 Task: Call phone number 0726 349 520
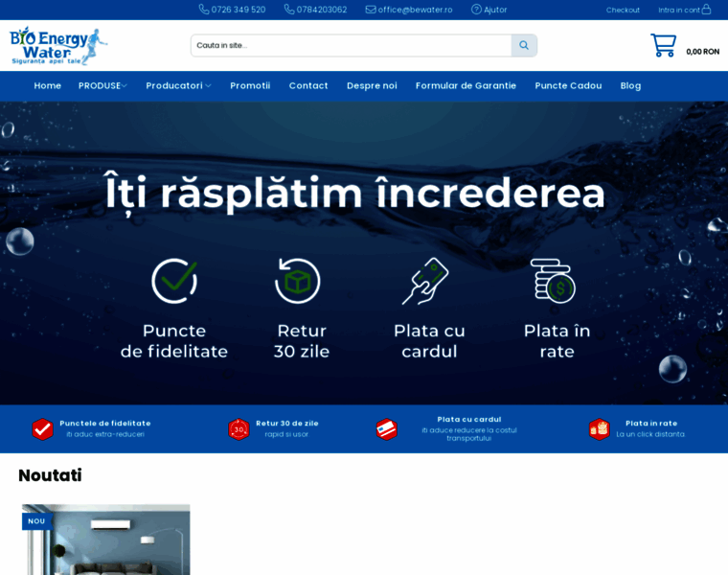[239, 10]
